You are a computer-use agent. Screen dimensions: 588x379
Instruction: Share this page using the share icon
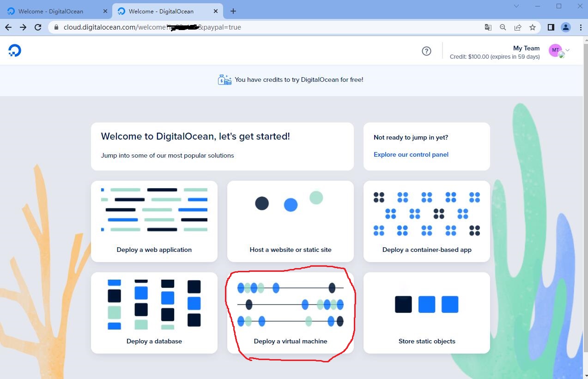518,27
